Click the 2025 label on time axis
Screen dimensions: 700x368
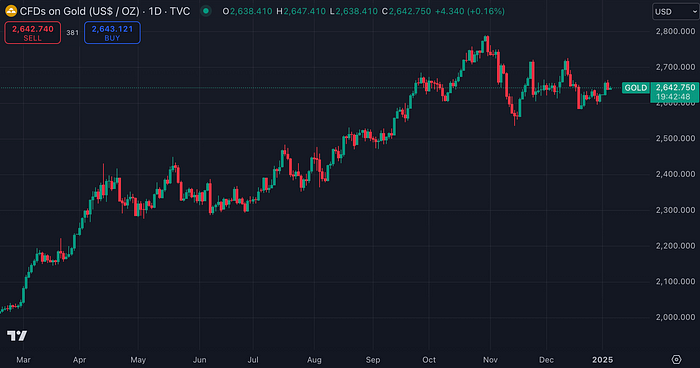click(602, 360)
